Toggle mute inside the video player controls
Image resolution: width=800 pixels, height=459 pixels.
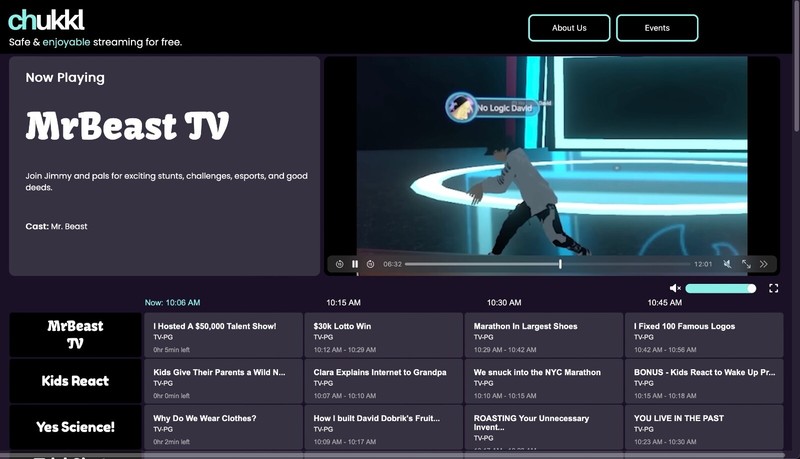point(727,264)
